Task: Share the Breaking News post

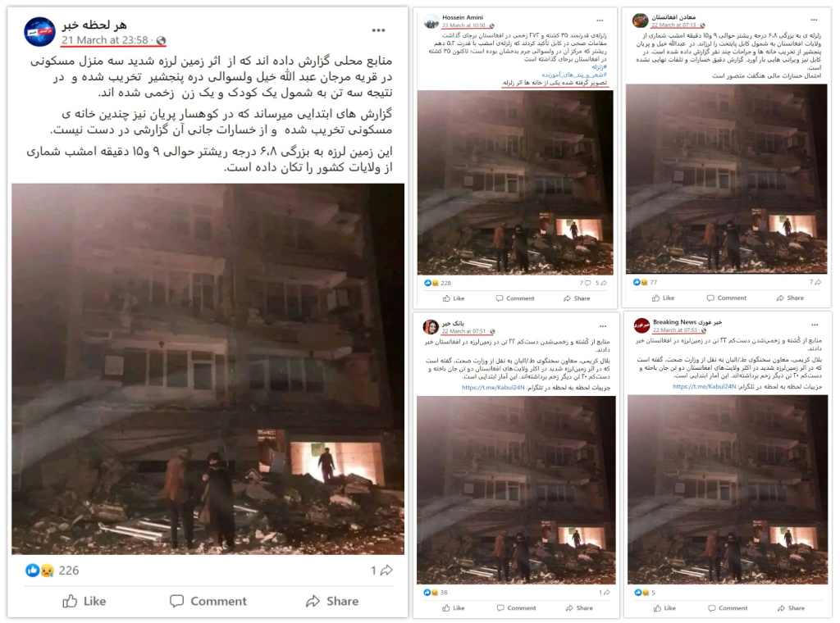Action: 791,608
